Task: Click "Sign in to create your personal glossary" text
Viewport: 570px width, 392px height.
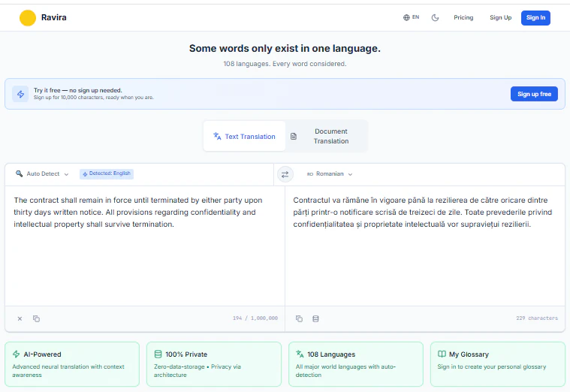Action: click(491, 366)
